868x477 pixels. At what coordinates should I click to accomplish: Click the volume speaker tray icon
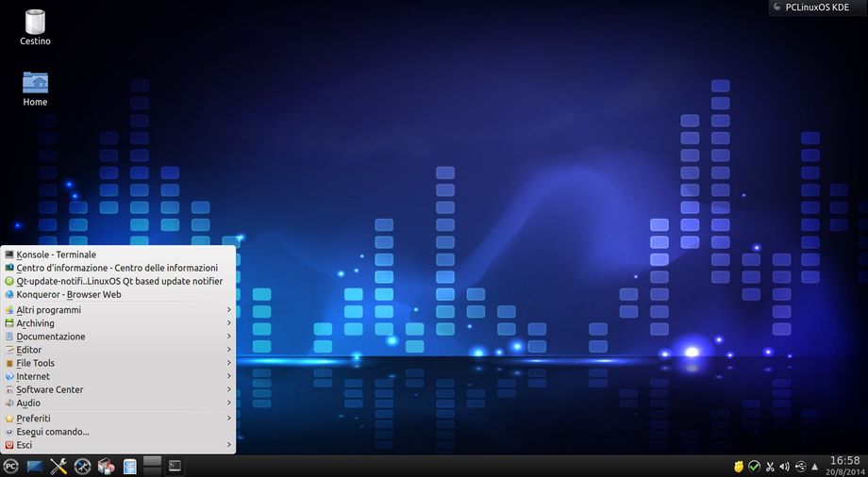click(785, 466)
